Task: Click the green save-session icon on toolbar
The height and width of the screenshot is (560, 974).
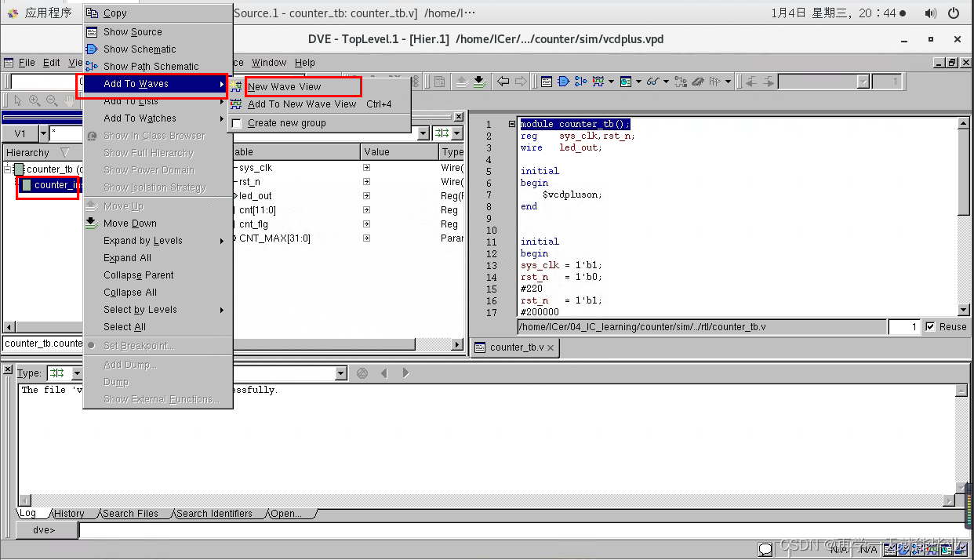Action: click(x=479, y=82)
